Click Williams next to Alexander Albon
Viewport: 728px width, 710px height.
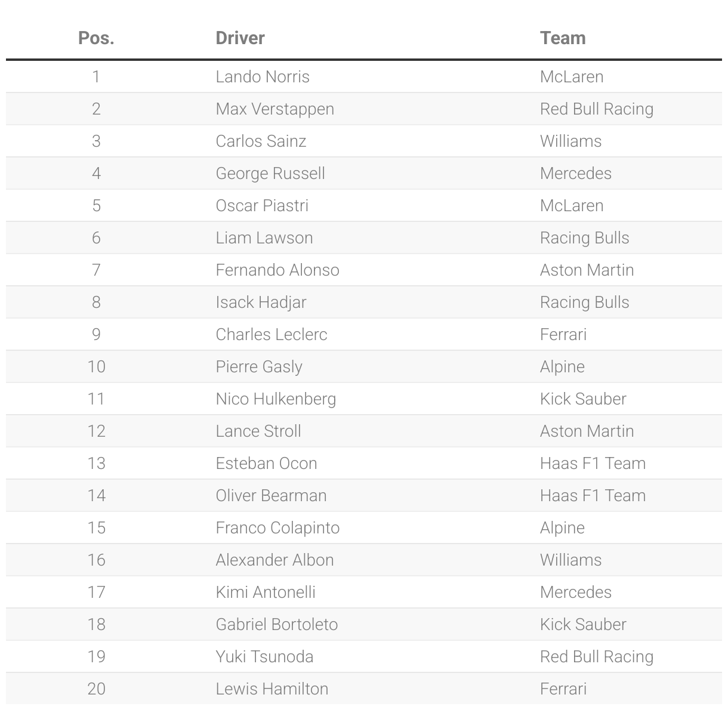coord(570,560)
